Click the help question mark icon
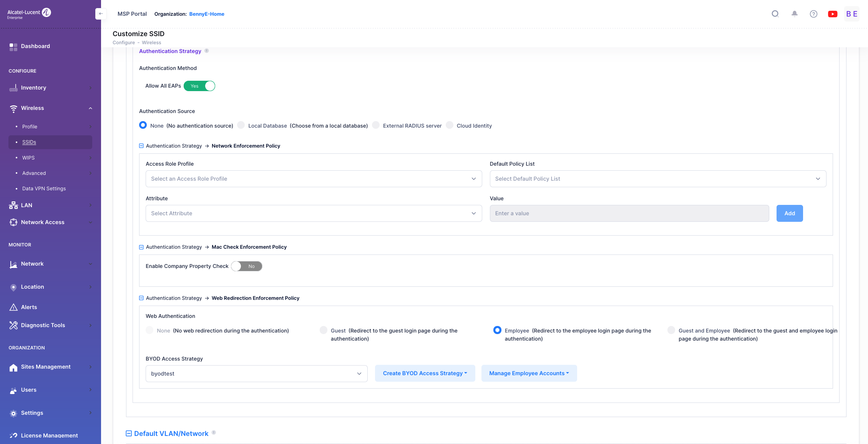The height and width of the screenshot is (444, 868). (x=813, y=14)
